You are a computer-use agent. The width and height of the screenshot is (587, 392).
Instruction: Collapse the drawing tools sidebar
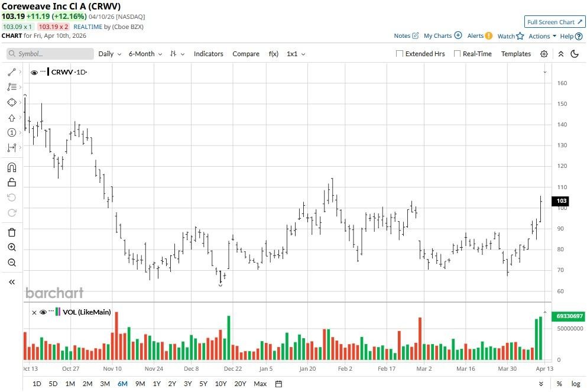coord(12,282)
